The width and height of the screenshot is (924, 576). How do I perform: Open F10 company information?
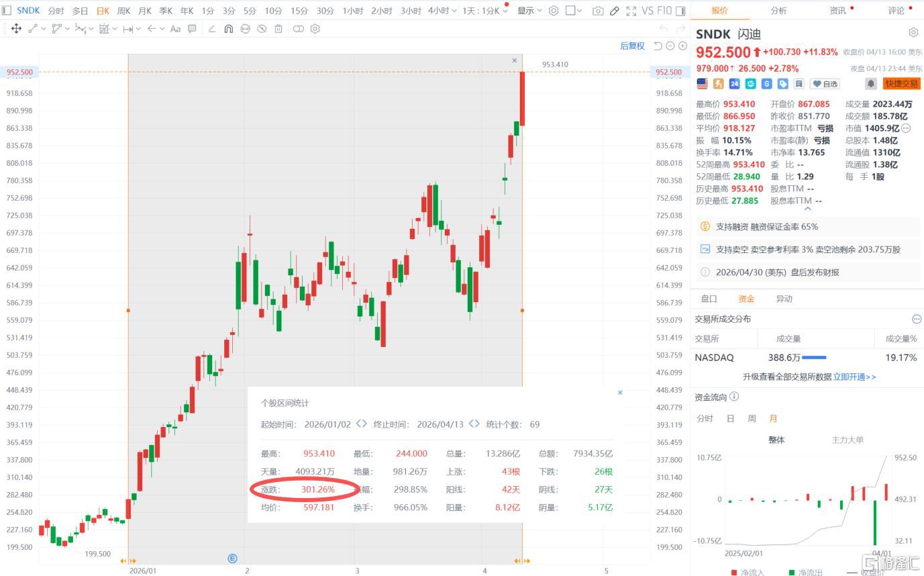pos(664,11)
